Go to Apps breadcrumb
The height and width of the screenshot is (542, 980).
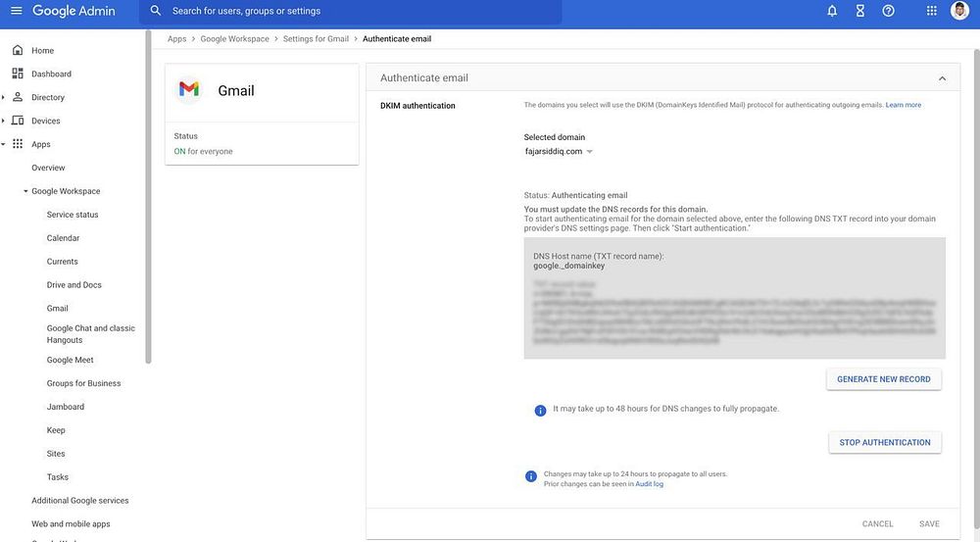tap(176, 39)
